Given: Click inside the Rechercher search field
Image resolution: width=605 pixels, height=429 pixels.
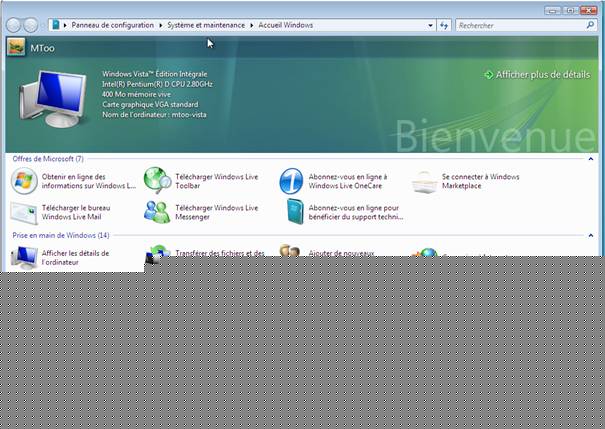Looking at the screenshot, I should pyautogui.click(x=515, y=24).
